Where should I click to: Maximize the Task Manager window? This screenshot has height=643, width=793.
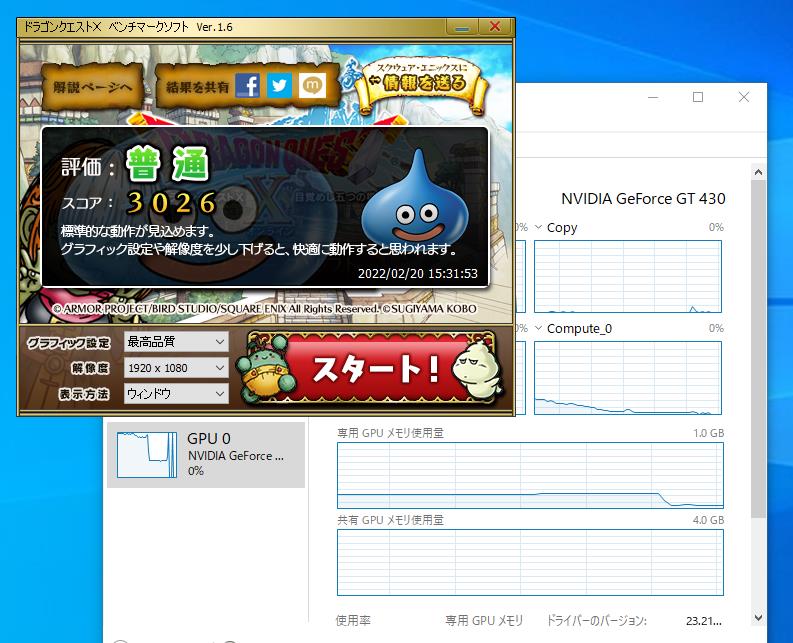[698, 97]
